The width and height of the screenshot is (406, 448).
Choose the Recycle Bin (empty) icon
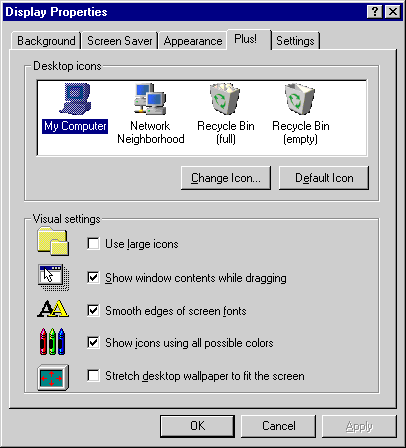[x=300, y=113]
